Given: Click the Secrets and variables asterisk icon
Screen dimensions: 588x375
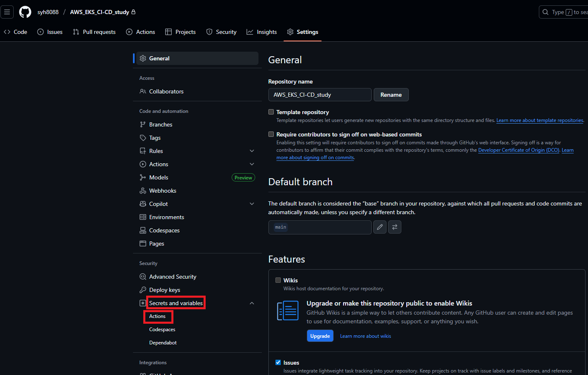Looking at the screenshot, I should pos(143,303).
